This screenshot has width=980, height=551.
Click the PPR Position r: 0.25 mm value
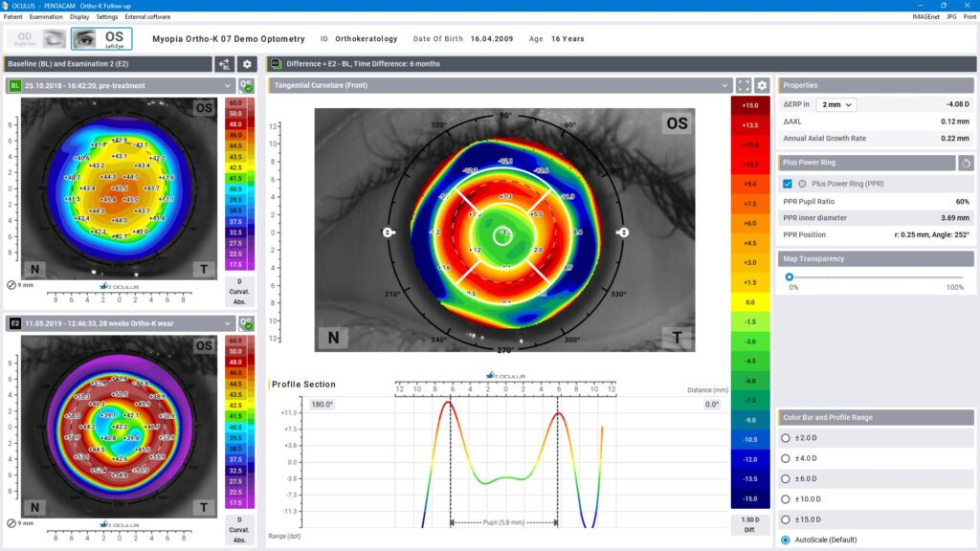tap(932, 235)
